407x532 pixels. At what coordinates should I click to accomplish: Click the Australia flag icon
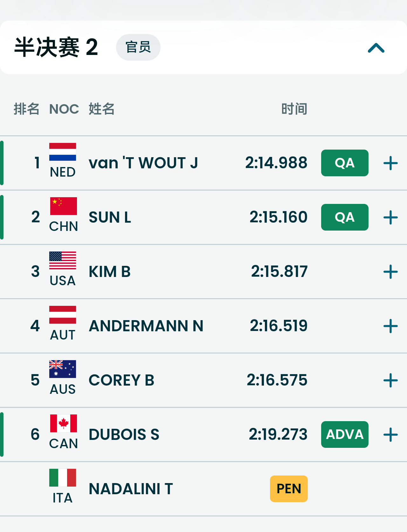click(63, 369)
